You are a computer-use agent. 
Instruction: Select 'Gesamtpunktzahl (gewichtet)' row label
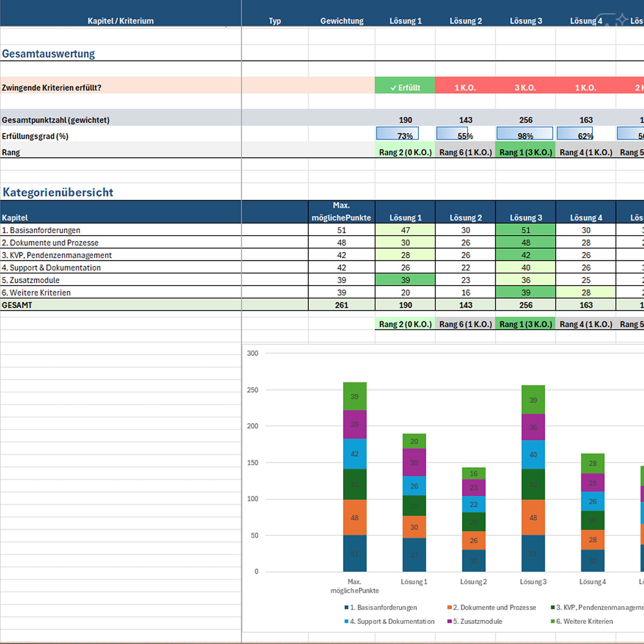pyautogui.click(x=56, y=120)
